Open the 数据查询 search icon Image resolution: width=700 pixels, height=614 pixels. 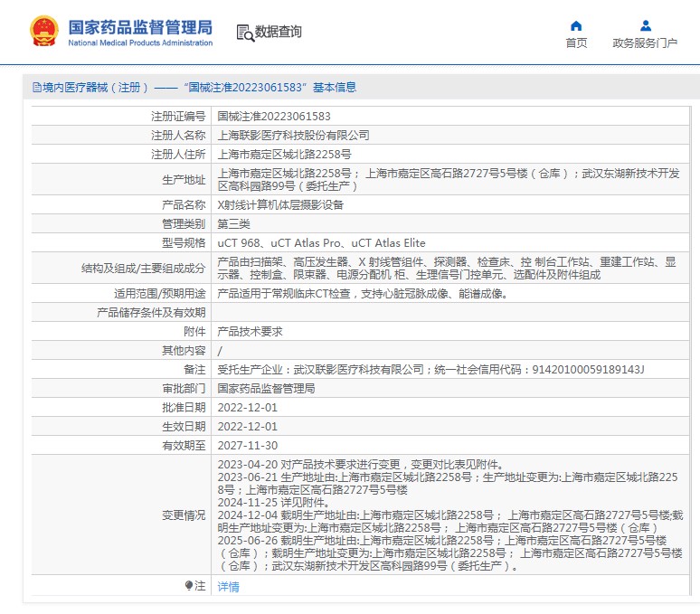(x=245, y=33)
